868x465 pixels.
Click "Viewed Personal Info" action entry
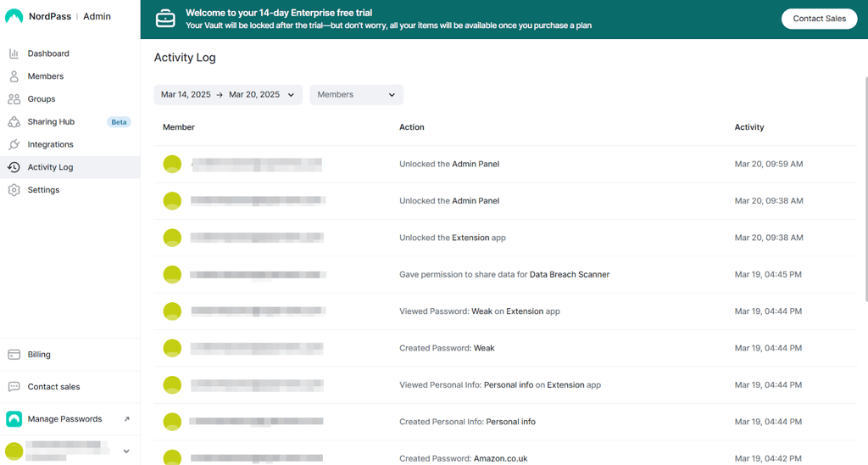coord(500,385)
